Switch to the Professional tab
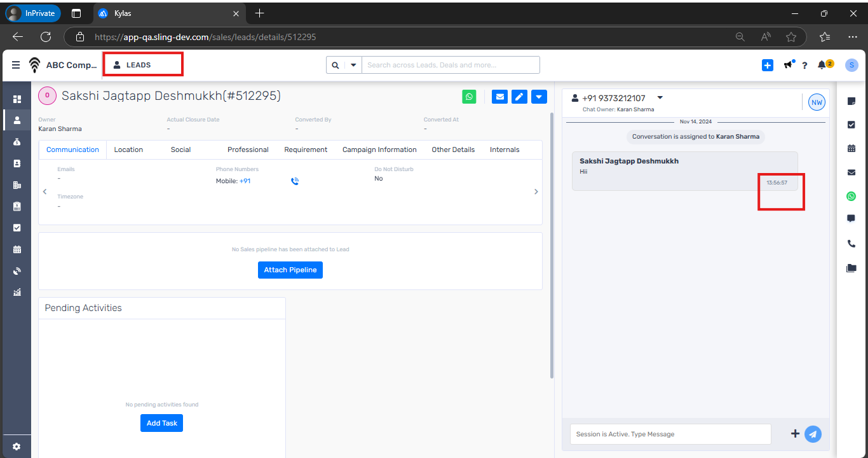 click(248, 149)
